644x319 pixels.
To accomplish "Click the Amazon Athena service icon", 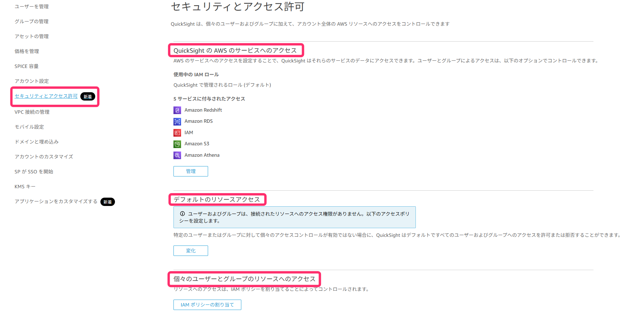I will pos(177,155).
